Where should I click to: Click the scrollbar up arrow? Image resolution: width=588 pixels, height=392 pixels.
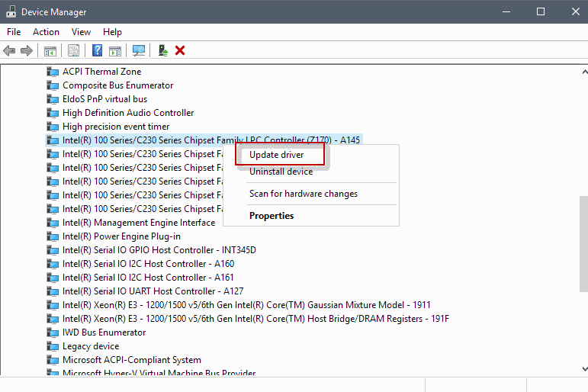585,72
